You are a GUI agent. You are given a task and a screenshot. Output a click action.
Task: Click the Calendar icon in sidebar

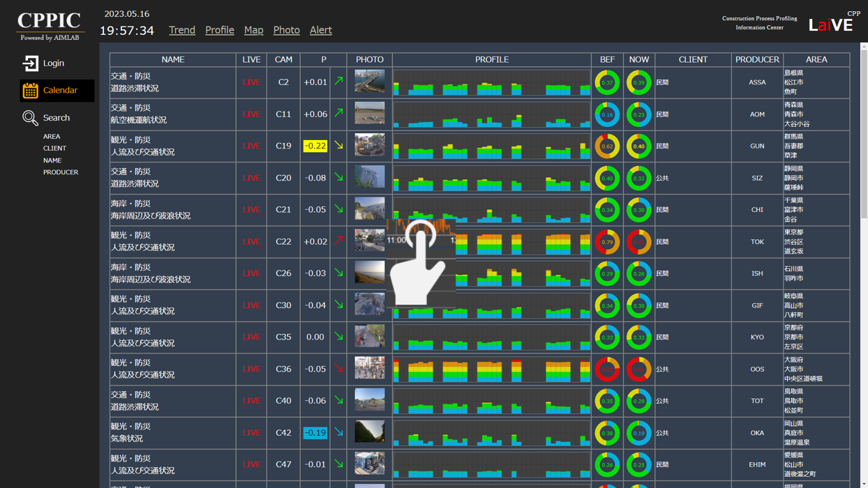[x=30, y=91]
